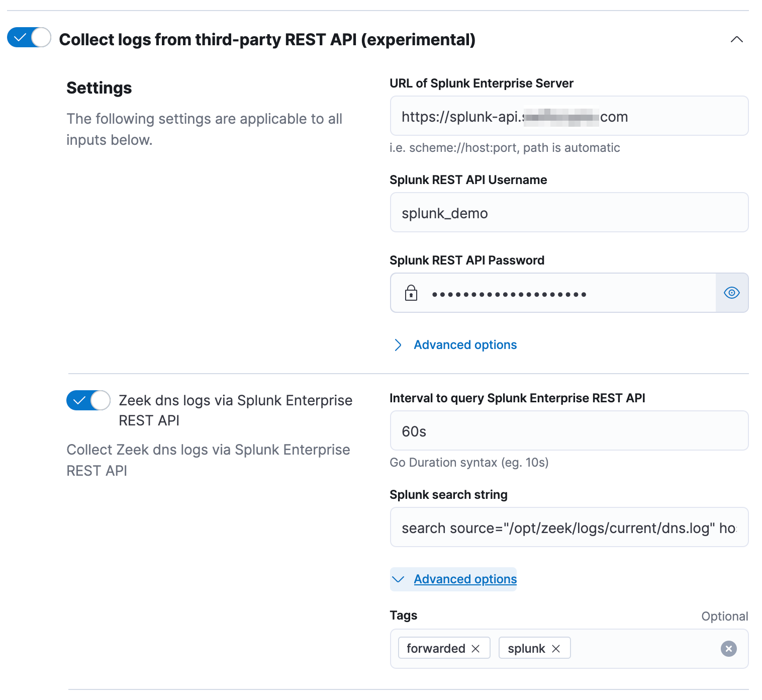Clear all tags with the circle x icon
This screenshot has height=700, width=762.
tap(728, 649)
